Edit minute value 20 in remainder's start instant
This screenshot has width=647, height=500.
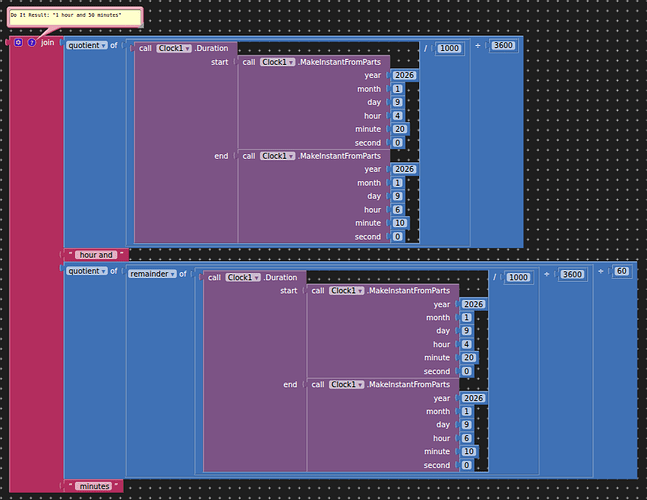468,358
